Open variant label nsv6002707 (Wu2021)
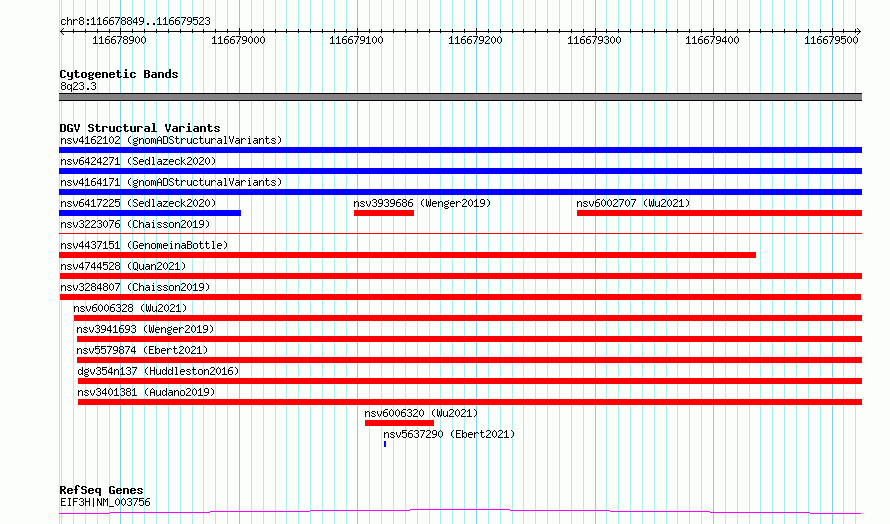 (633, 203)
